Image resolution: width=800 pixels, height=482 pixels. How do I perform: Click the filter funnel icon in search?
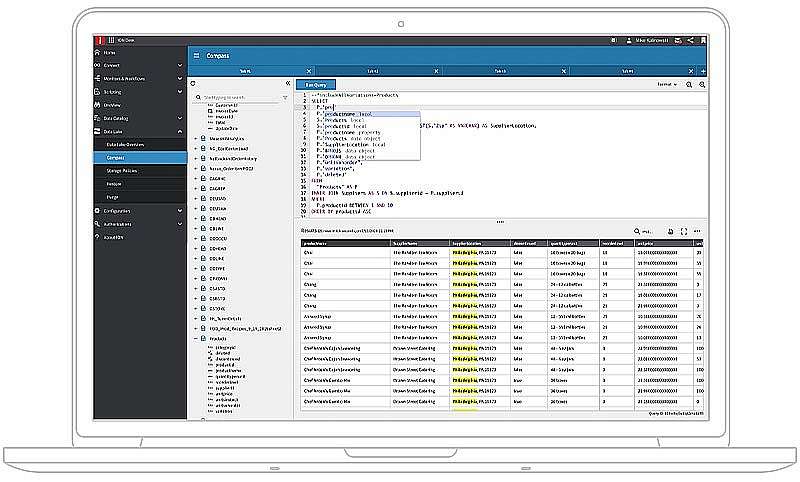tap(285, 97)
